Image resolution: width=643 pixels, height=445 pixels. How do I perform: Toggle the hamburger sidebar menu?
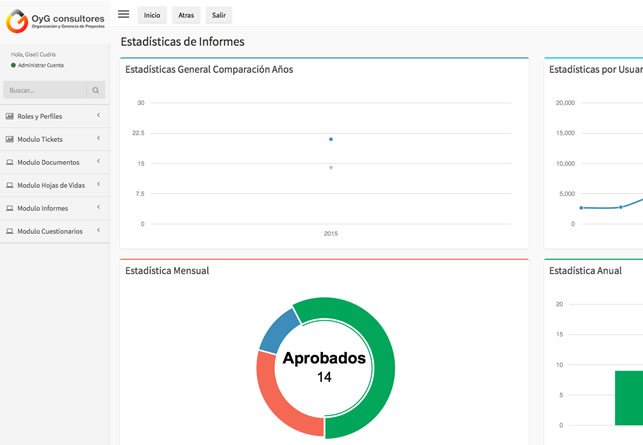(x=123, y=14)
